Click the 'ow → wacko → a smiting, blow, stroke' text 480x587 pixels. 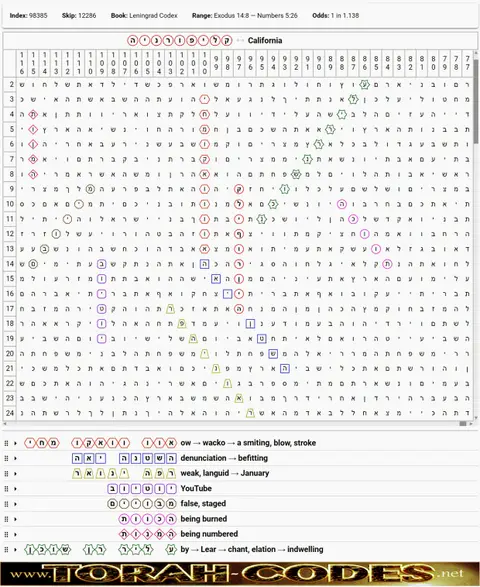248,443
